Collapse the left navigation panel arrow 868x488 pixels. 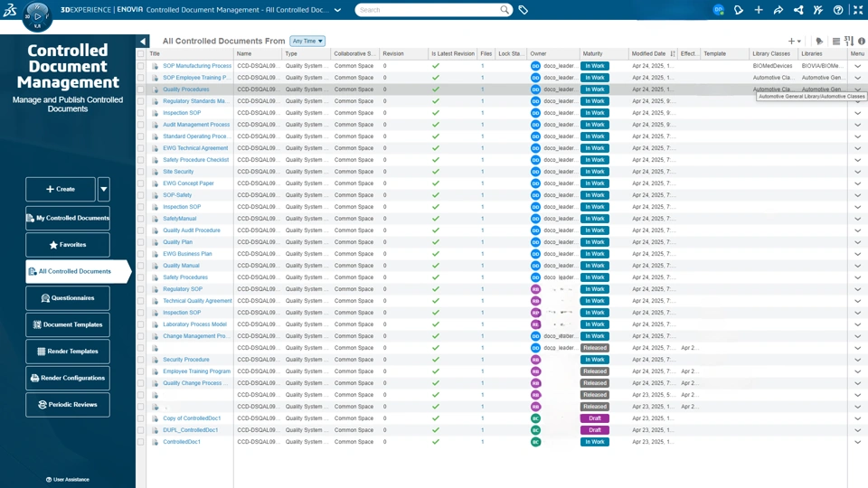143,41
